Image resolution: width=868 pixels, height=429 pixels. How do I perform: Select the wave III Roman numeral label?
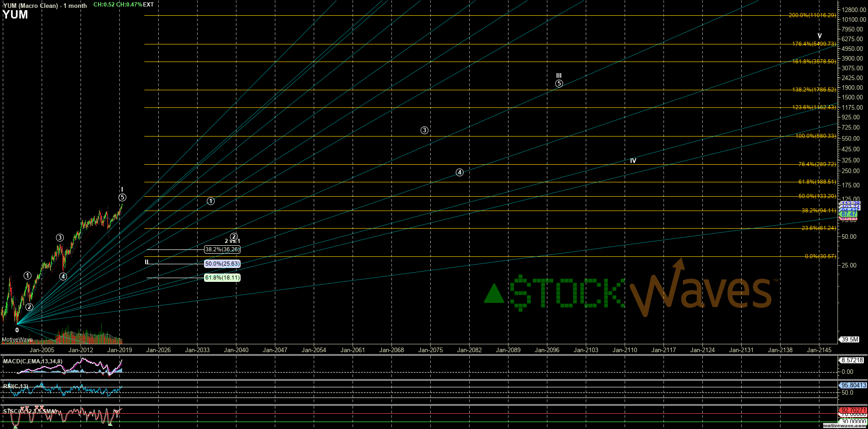[559, 75]
